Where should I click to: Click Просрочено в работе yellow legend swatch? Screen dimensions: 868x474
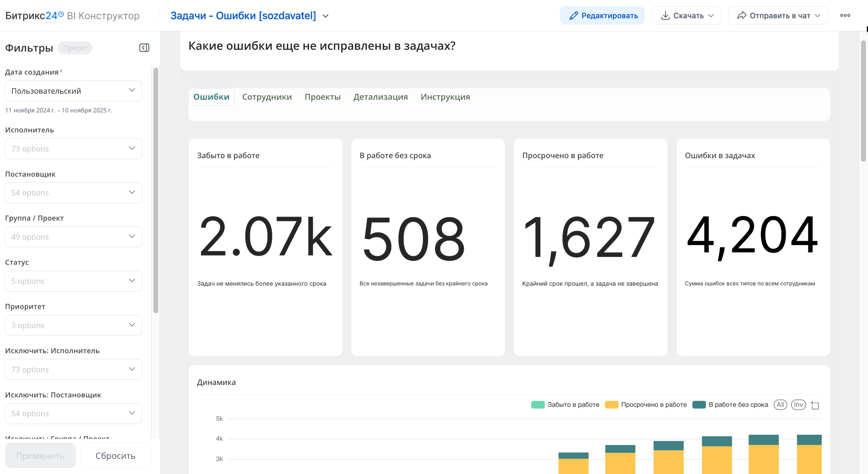tap(611, 404)
